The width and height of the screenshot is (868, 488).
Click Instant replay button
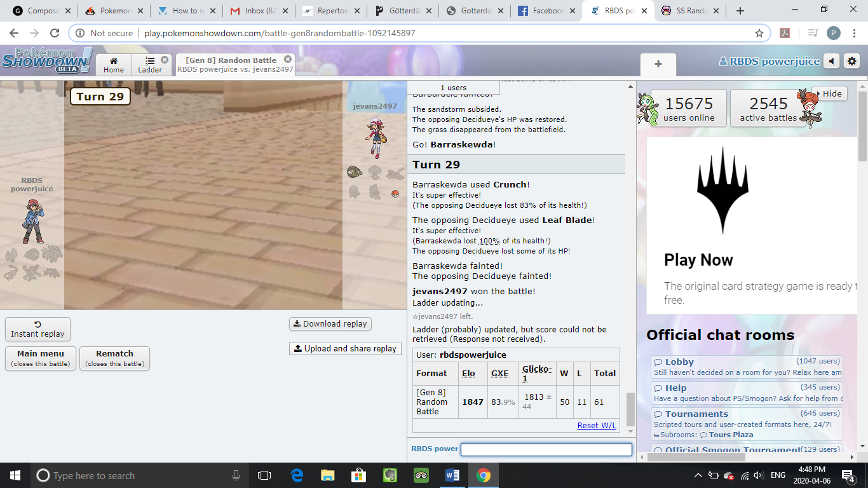click(x=37, y=329)
